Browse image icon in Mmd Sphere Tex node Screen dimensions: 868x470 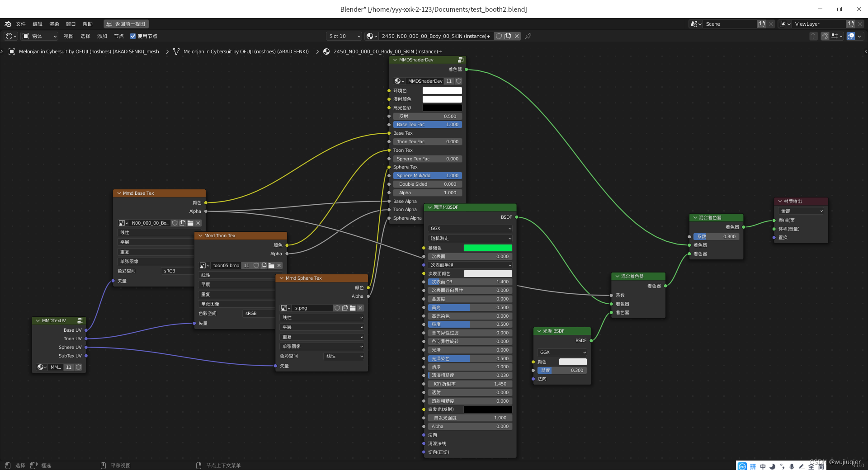pyautogui.click(x=286, y=308)
